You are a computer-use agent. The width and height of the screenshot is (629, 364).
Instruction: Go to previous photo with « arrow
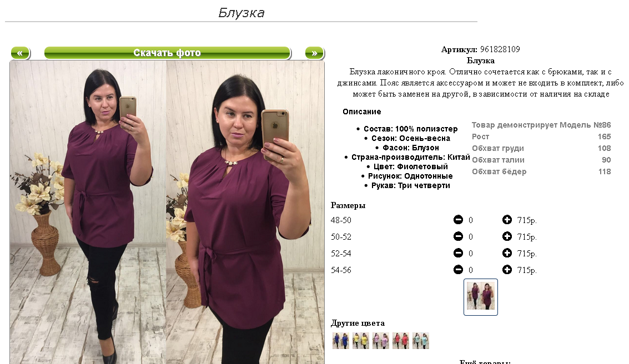(20, 53)
